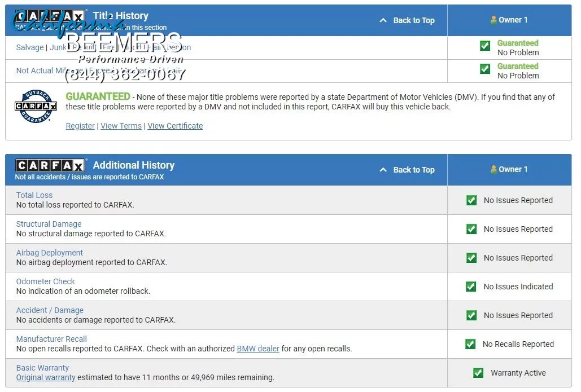Viewport: 581px width, 392px height.
Task: Click the No Recalls Reported status text
Action: (x=518, y=344)
